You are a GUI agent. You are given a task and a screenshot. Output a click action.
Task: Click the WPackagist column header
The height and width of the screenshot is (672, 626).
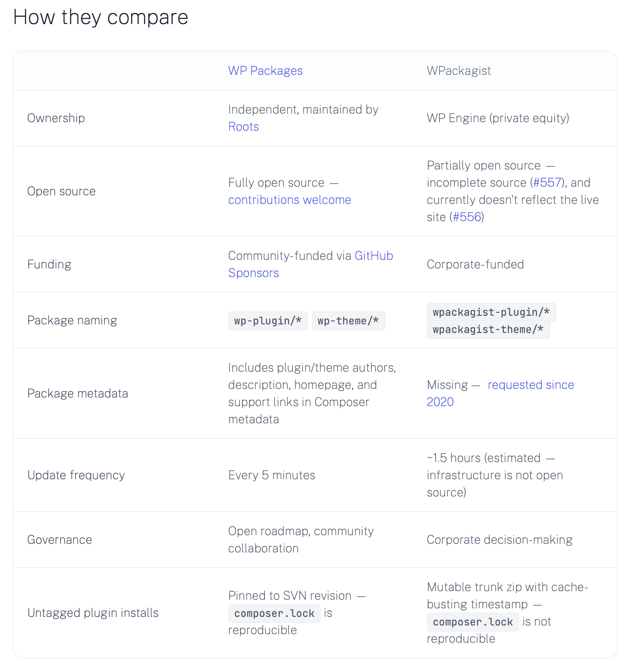[458, 71]
